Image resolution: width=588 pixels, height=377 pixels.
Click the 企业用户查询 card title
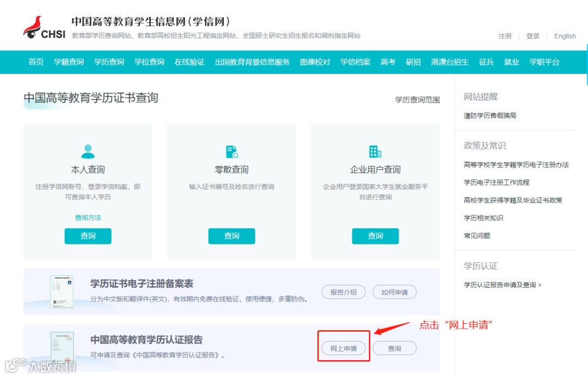click(x=375, y=169)
